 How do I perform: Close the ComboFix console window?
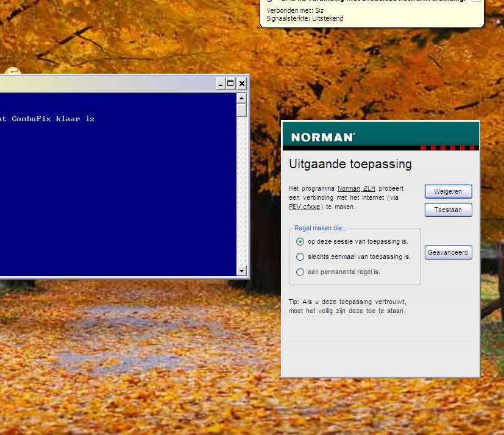click(242, 84)
